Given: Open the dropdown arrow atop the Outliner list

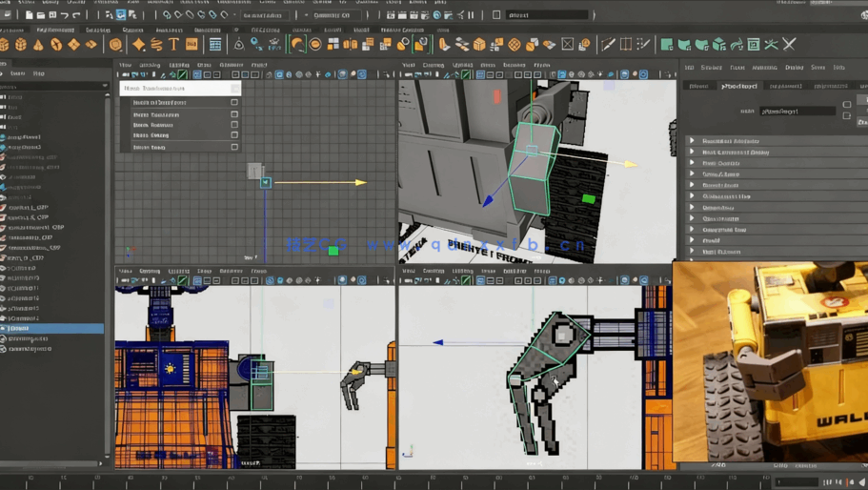Looking at the screenshot, I should pyautogui.click(x=105, y=86).
